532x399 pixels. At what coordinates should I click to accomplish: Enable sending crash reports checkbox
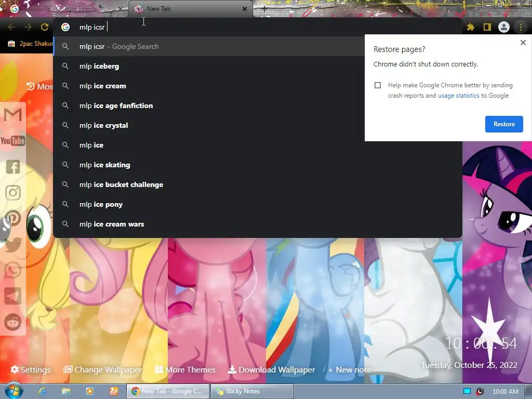[378, 85]
